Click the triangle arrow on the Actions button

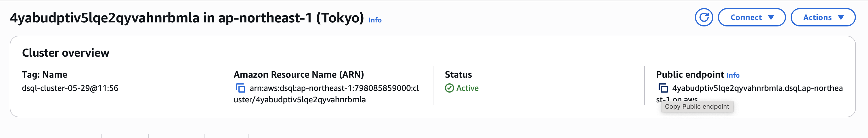[x=841, y=18]
